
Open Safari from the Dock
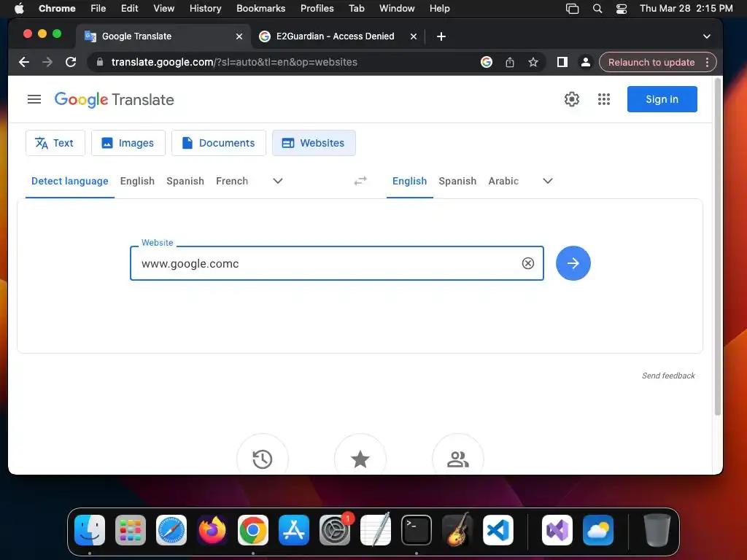pyautogui.click(x=171, y=529)
